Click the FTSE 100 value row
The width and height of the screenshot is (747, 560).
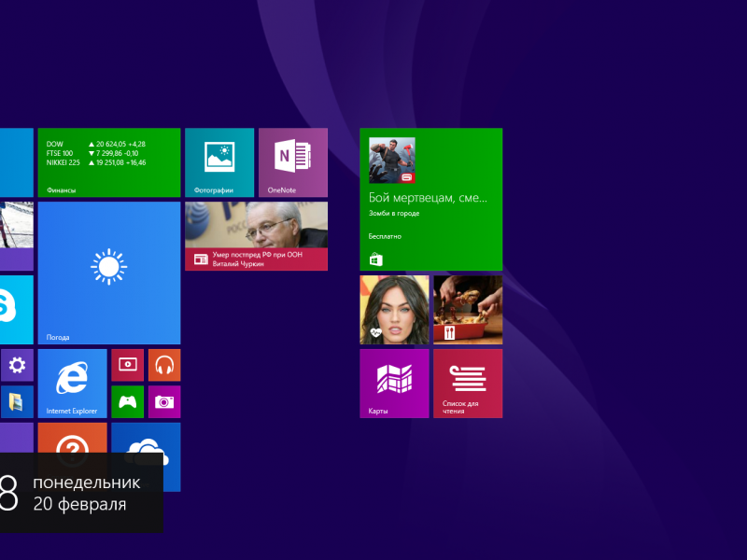point(92,153)
